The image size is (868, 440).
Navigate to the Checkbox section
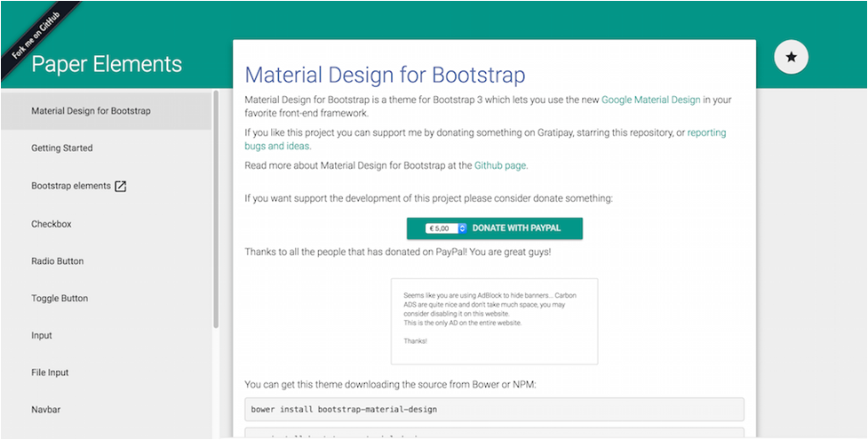pos(52,224)
